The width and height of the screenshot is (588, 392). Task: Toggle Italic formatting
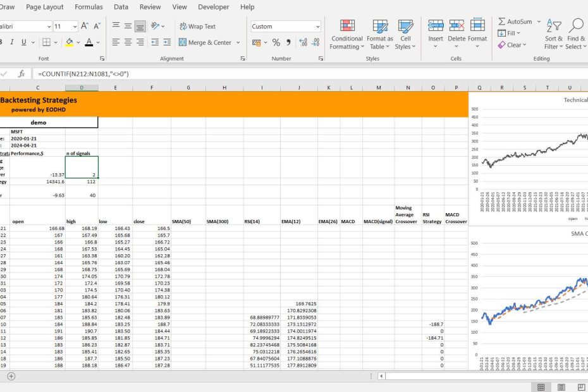point(11,42)
